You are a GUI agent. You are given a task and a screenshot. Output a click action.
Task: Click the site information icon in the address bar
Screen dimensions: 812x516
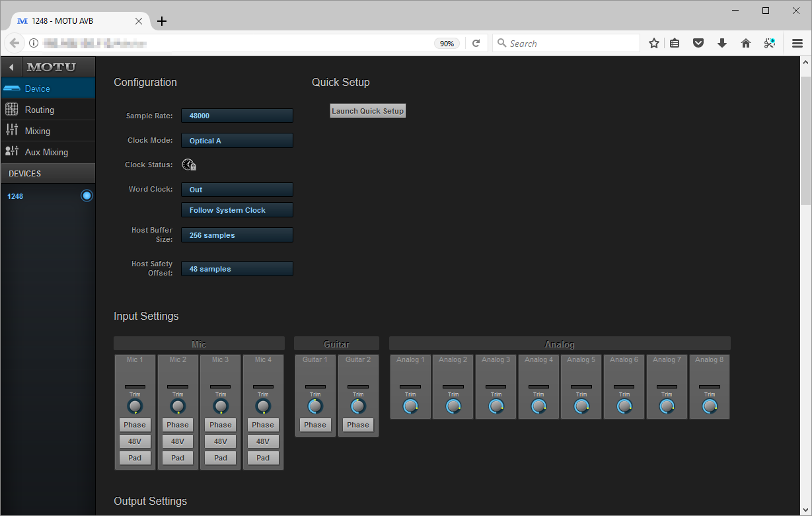tap(34, 43)
